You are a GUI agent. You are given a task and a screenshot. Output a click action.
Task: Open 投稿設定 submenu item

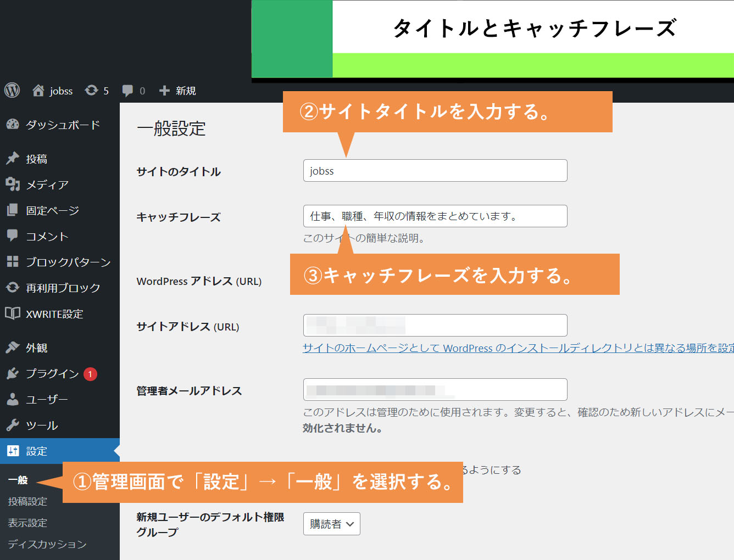(27, 501)
